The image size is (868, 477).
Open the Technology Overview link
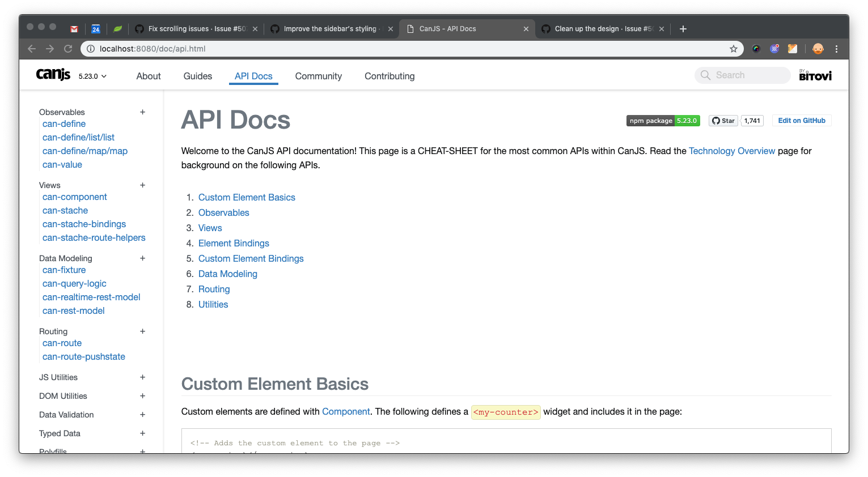point(732,151)
